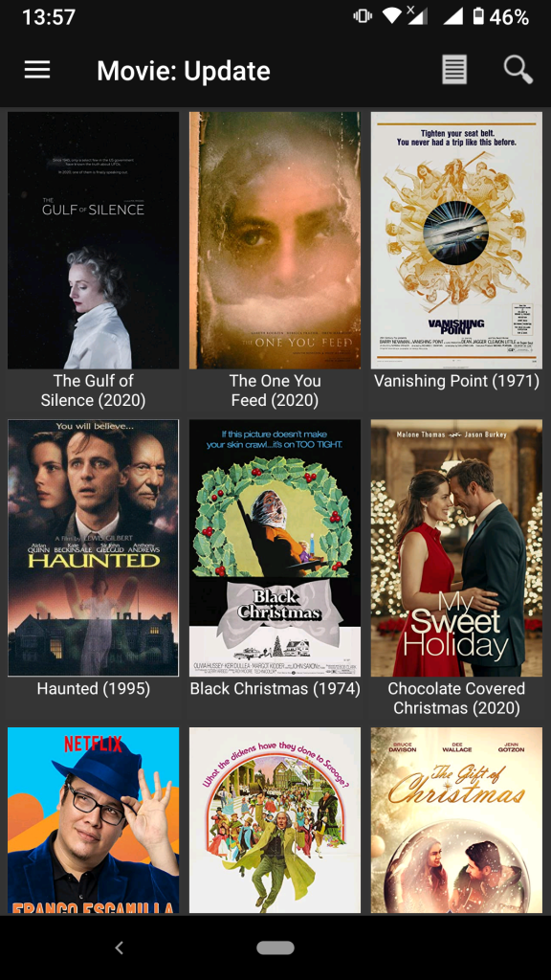The width and height of the screenshot is (551, 980).
Task: Select the Scrooge illustrated movie poster
Action: 275,820
